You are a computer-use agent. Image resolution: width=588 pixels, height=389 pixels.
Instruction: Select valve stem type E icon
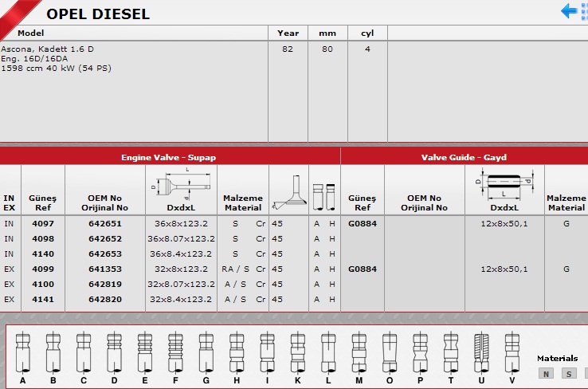[x=143, y=349]
